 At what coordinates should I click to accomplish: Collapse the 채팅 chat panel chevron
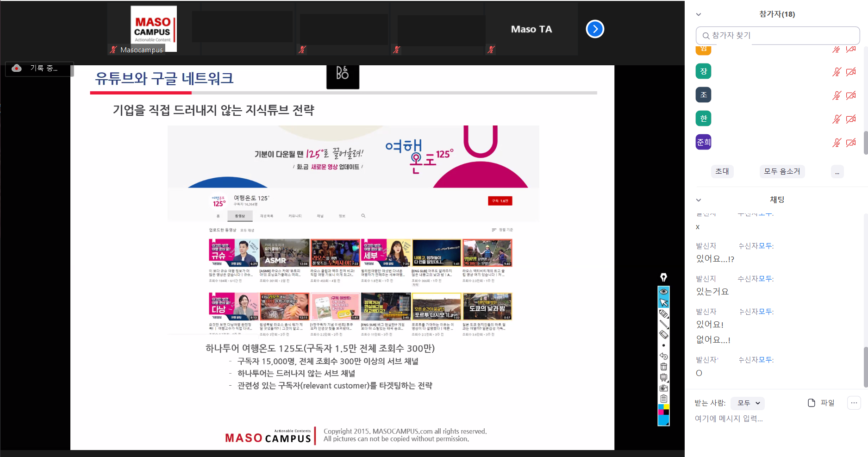click(699, 200)
